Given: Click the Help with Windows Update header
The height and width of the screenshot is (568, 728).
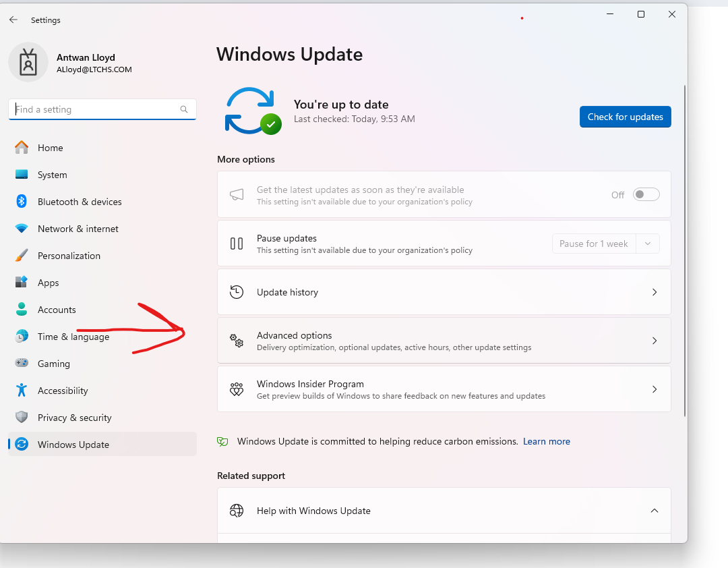Looking at the screenshot, I should (x=444, y=511).
